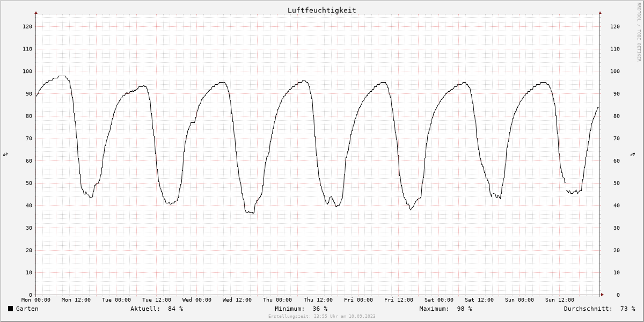Click the Fri 12:00 time axis label
Image resolution: width=644 pixels, height=322 pixels.
pyautogui.click(x=398, y=300)
